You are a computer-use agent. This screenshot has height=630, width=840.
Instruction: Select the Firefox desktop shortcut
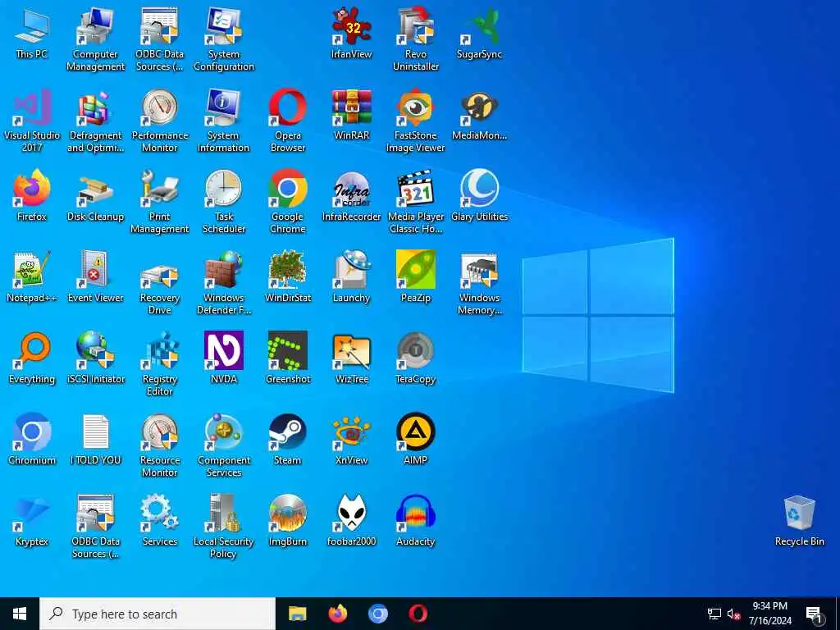[32, 195]
